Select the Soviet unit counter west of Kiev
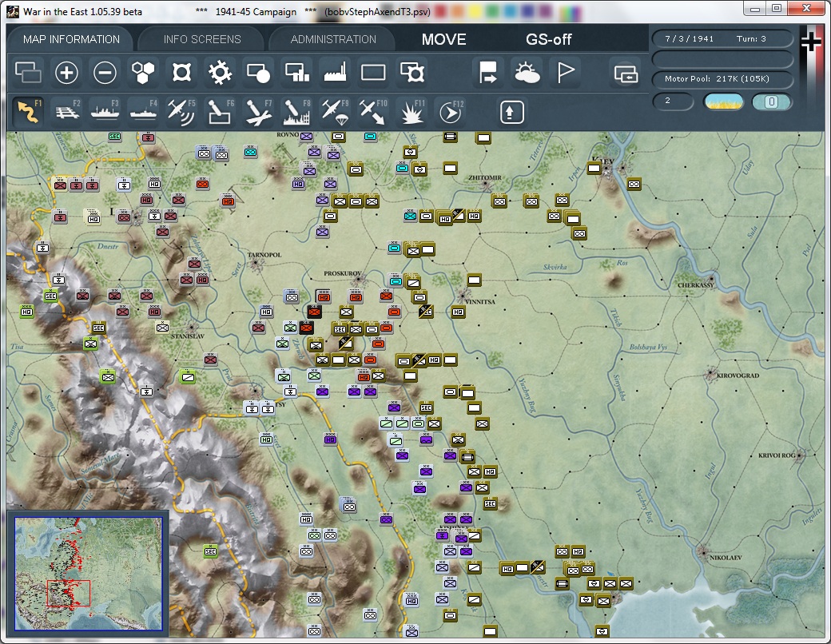The image size is (831, 644). tap(594, 169)
